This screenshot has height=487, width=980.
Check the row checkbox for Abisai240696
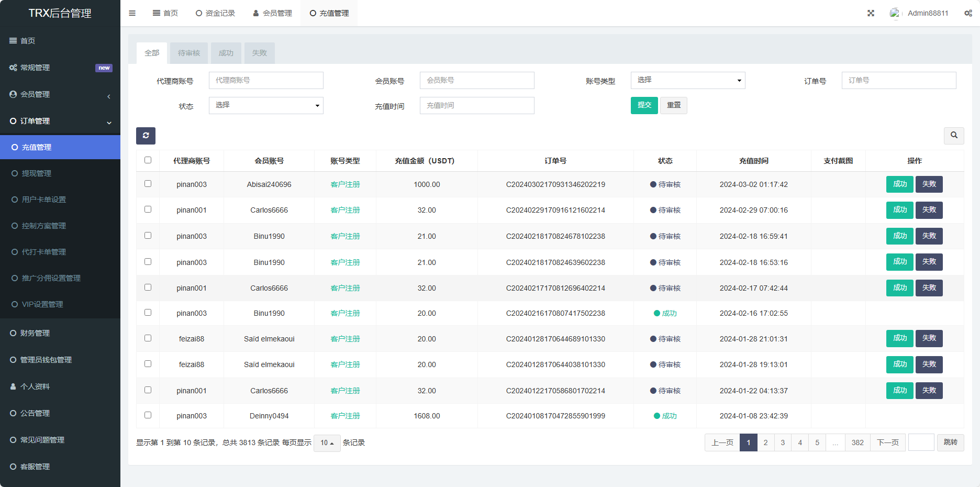[x=148, y=184]
